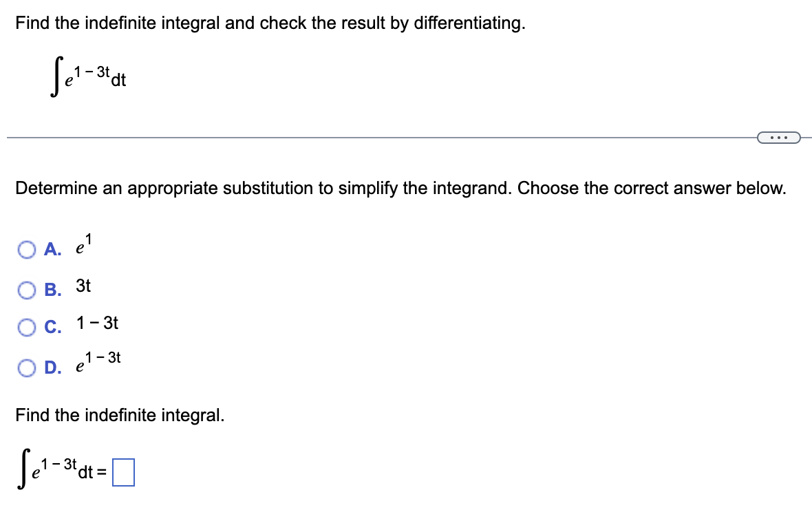
Task: Select radio button D for e^(1-3t)
Action: tap(28, 369)
